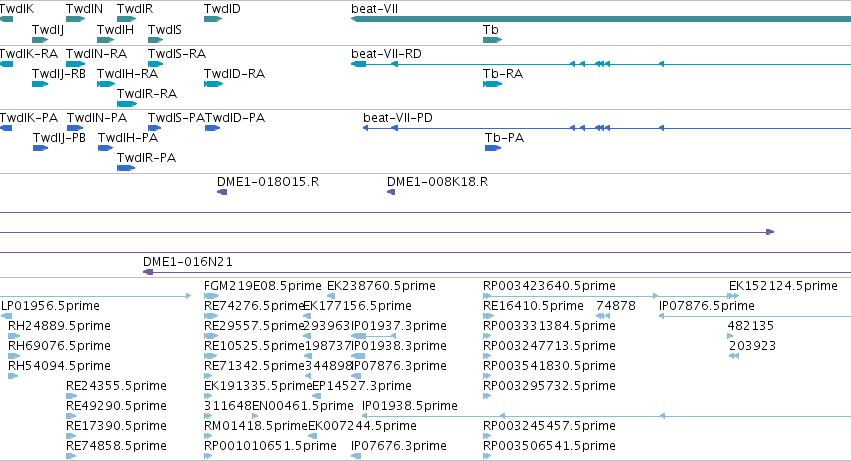The width and height of the screenshot is (851, 461).
Task: Click the 203923 feature label
Action: click(x=752, y=346)
